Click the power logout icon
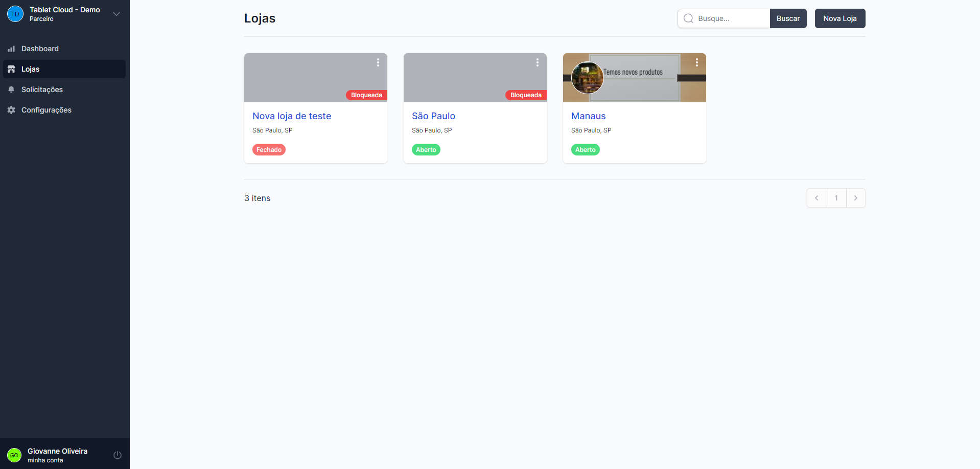980x469 pixels. pyautogui.click(x=118, y=455)
